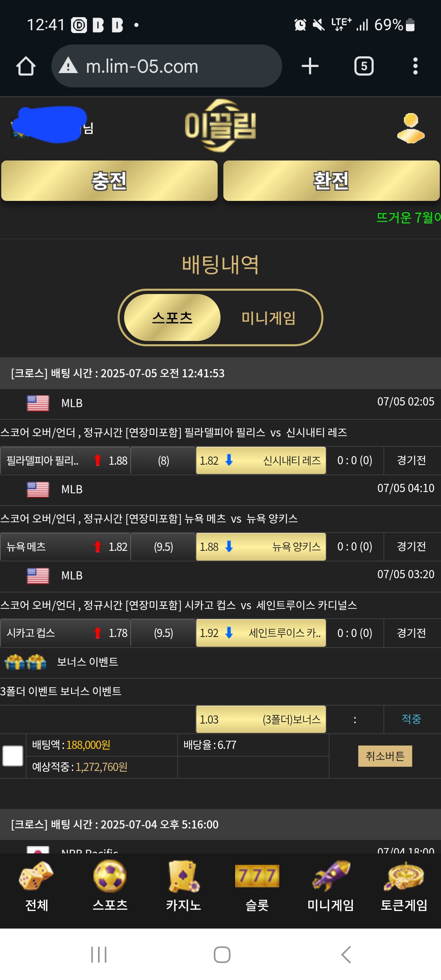Open the user profile icon

(x=411, y=128)
